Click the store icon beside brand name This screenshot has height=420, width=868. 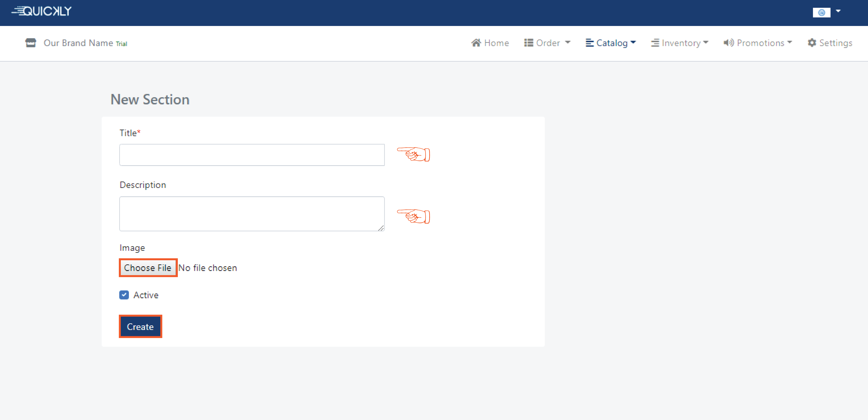pos(31,43)
